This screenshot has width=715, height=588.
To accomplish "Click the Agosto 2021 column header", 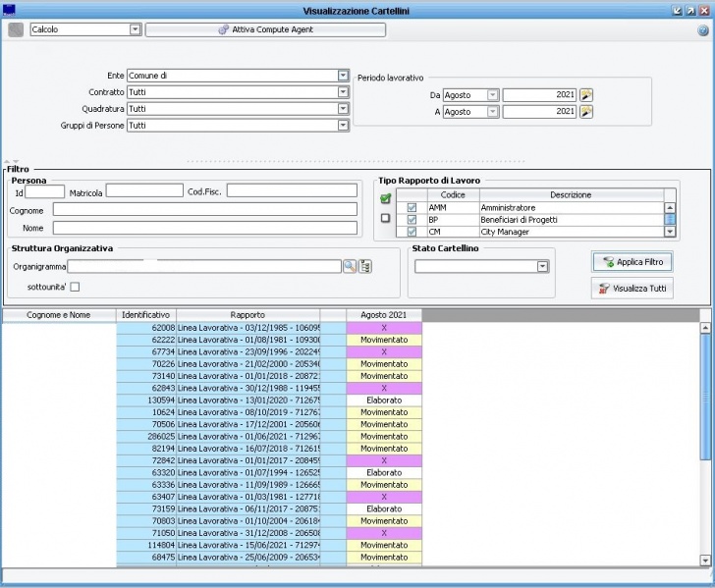I will (383, 314).
